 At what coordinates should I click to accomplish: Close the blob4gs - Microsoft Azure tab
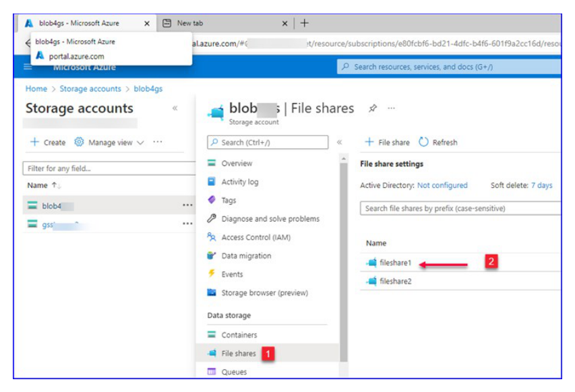147,24
